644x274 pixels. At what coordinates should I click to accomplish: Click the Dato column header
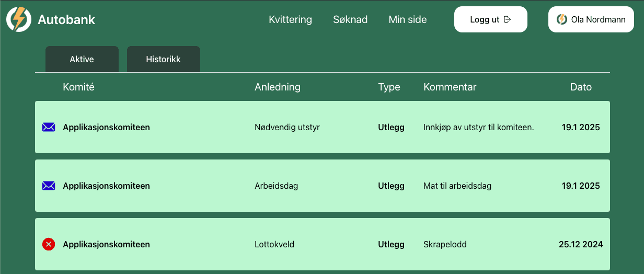581,87
